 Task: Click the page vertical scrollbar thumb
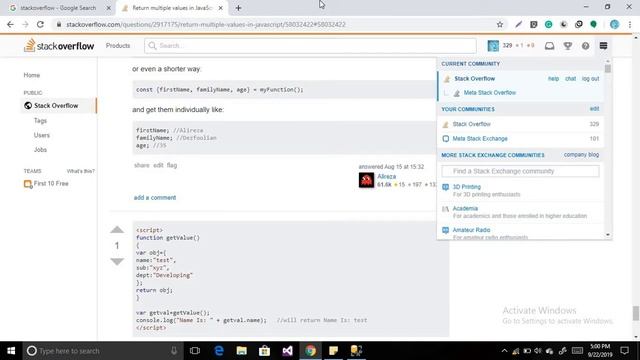click(x=636, y=313)
